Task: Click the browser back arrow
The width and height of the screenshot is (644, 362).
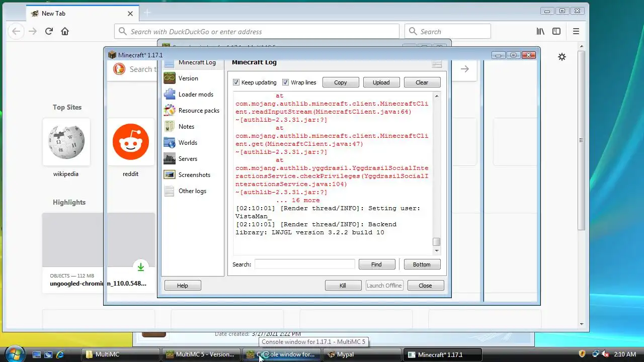Action: [16, 31]
